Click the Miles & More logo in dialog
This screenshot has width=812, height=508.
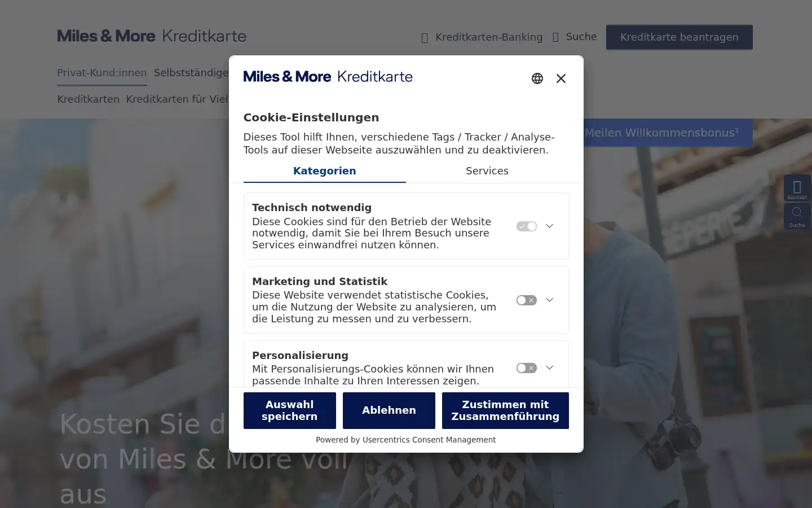tap(328, 76)
